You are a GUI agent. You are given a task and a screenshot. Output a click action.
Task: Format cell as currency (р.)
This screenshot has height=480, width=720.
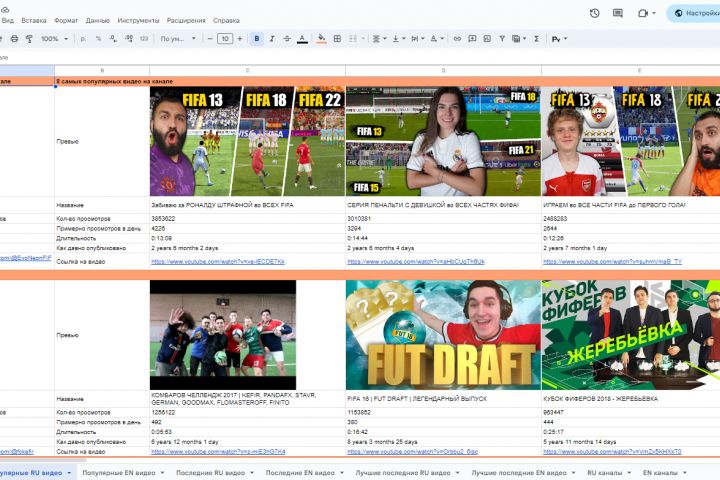pyautogui.click(x=83, y=39)
